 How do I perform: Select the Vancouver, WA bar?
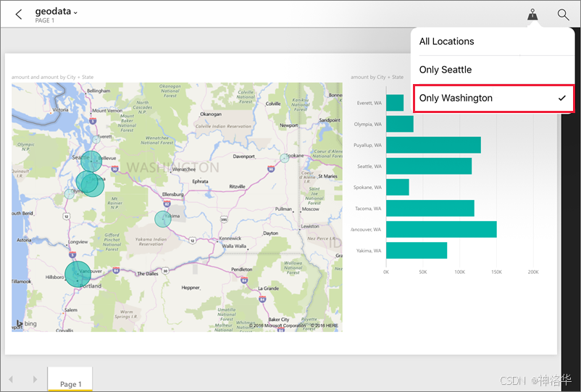[441, 230]
